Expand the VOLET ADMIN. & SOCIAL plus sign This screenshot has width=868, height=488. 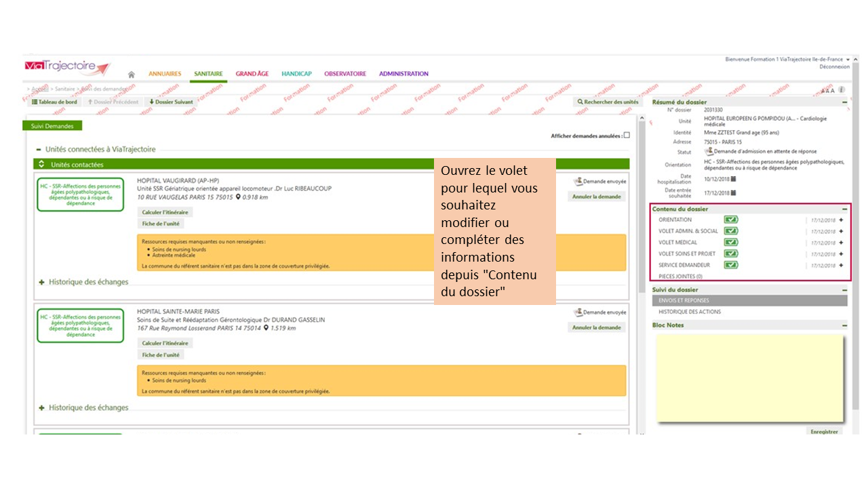coord(842,231)
